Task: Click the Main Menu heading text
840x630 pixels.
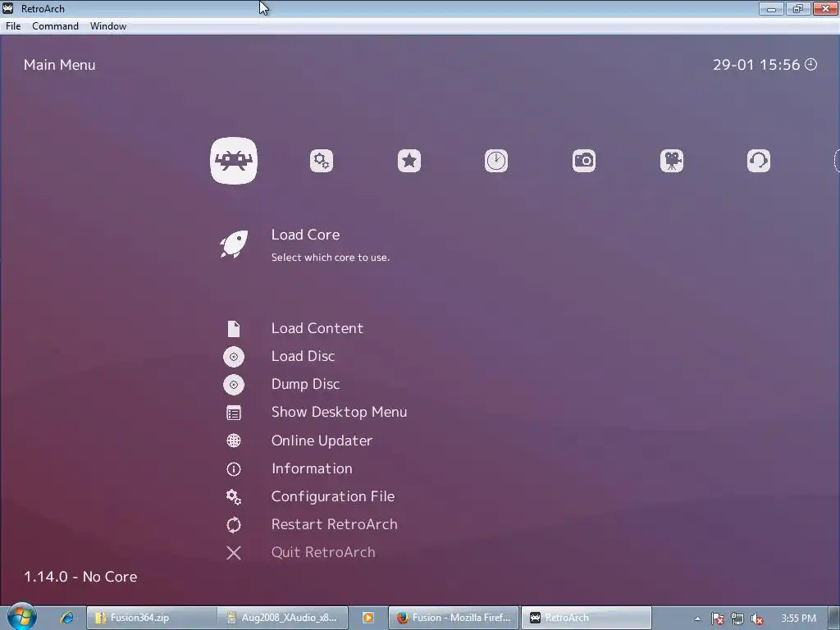Action: point(59,65)
